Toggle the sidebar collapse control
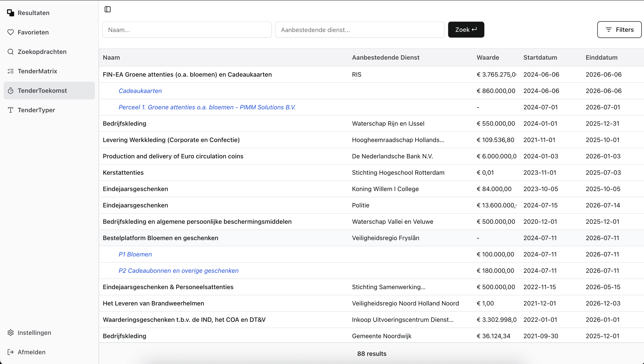This screenshot has height=364, width=644. point(107,9)
